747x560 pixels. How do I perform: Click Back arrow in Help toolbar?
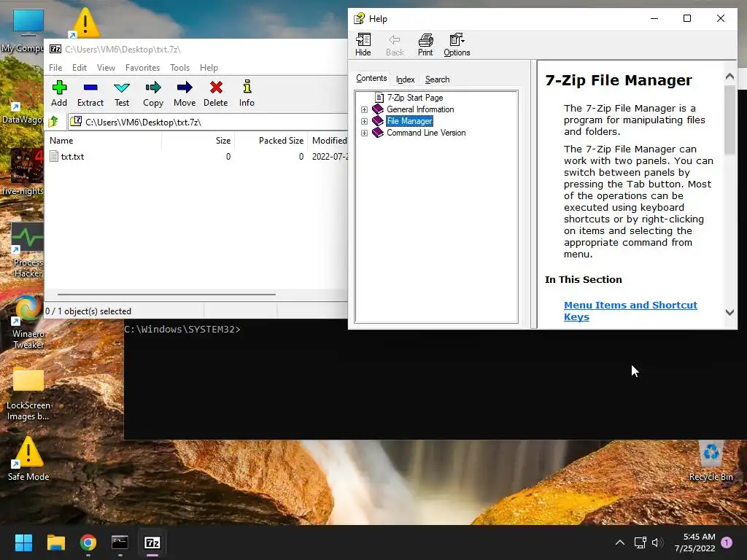click(395, 45)
